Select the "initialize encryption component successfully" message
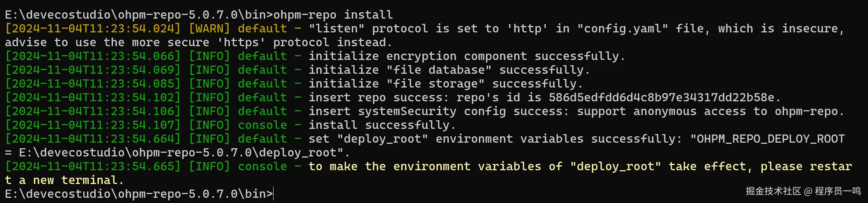The image size is (868, 203). [x=467, y=56]
